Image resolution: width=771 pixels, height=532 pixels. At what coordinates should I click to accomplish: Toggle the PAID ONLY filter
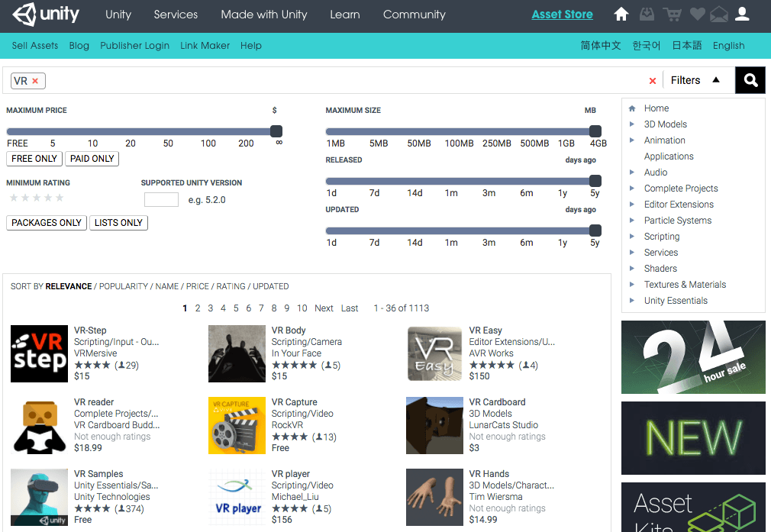point(92,159)
